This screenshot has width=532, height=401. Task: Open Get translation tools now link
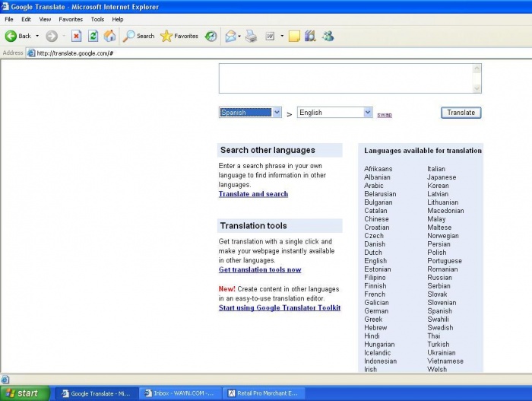coord(260,270)
